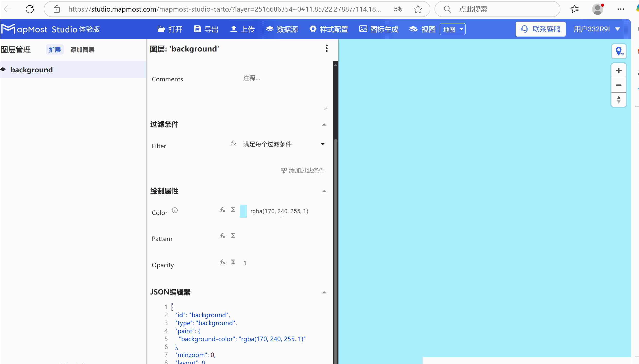Zoom in on the map

coord(619,70)
